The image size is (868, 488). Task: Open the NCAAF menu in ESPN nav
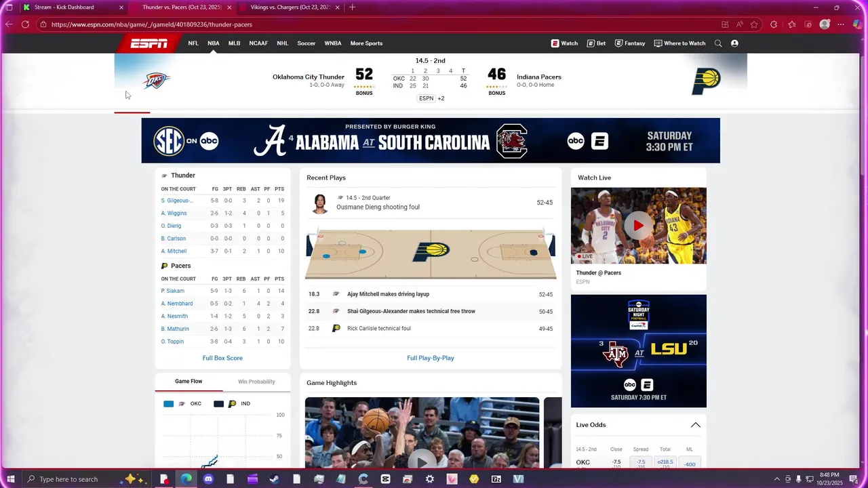click(258, 43)
